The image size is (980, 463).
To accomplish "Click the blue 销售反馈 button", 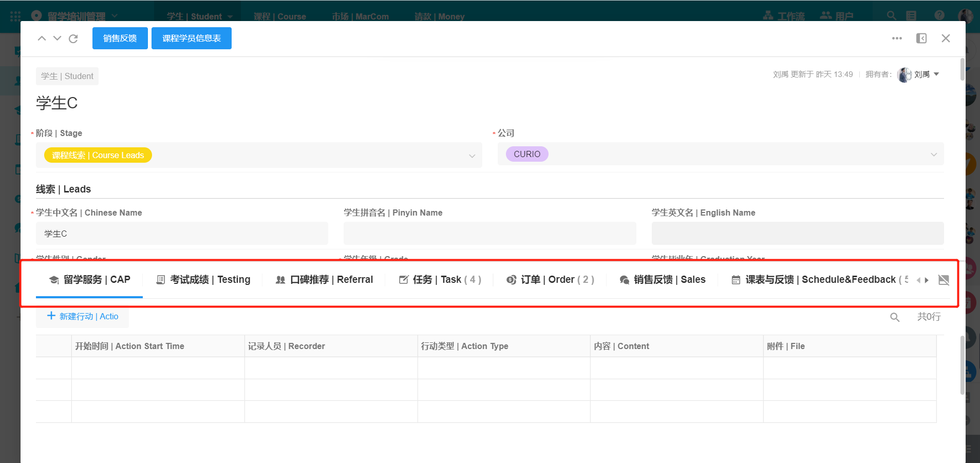I will coord(120,38).
